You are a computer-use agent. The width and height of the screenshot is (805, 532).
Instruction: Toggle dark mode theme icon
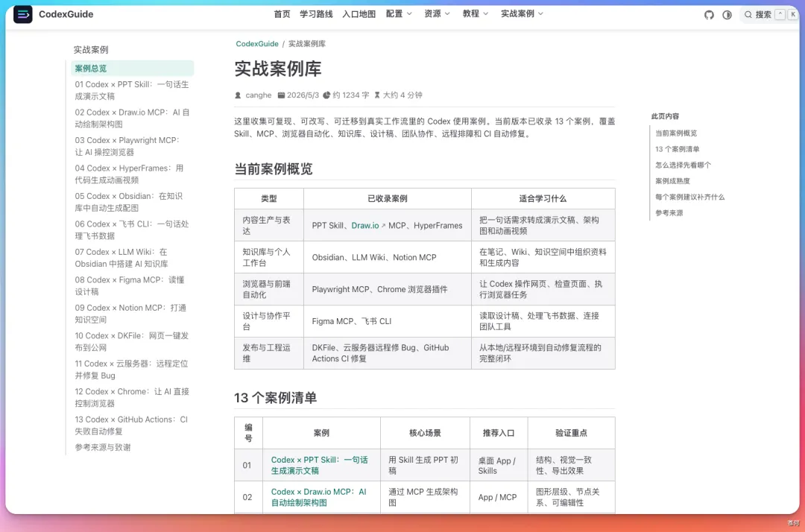click(727, 15)
